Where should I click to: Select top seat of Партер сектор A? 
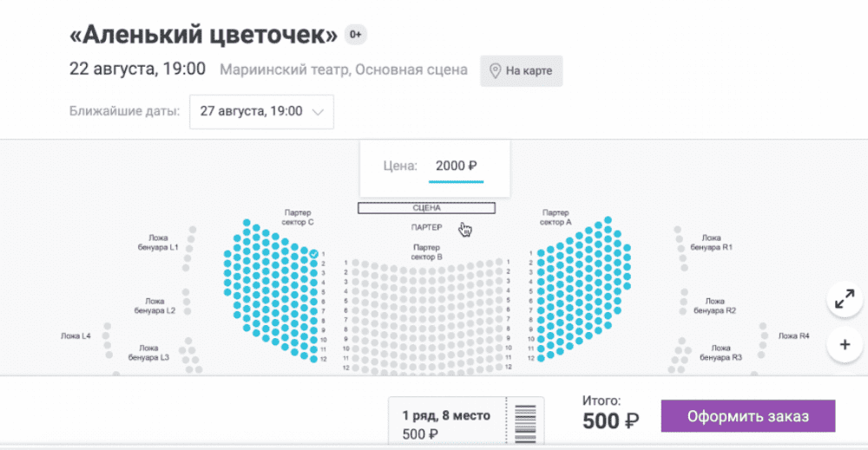pos(608,220)
